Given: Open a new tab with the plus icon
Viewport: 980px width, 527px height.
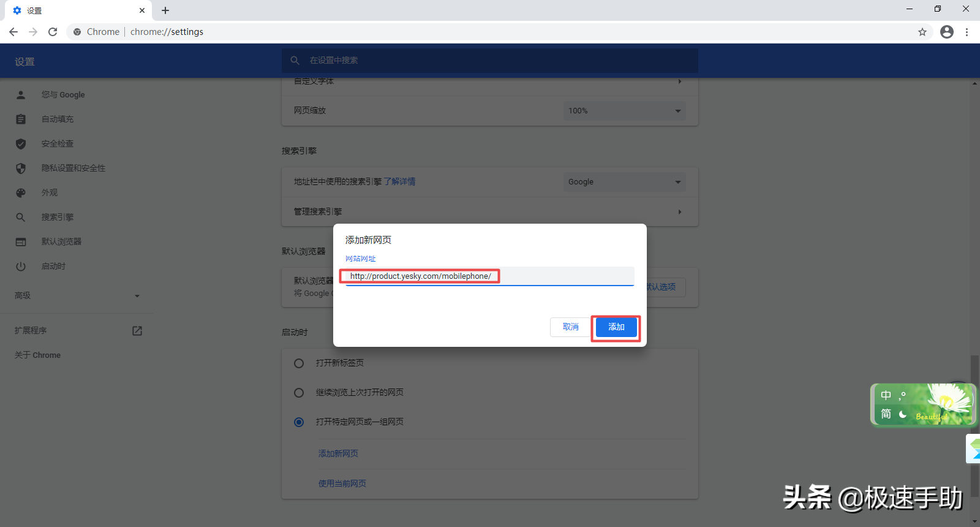Looking at the screenshot, I should [x=165, y=10].
